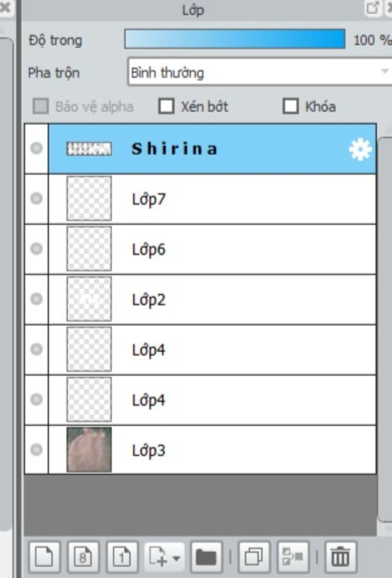
Task: Add a new 1-bit layer
Action: point(122,556)
